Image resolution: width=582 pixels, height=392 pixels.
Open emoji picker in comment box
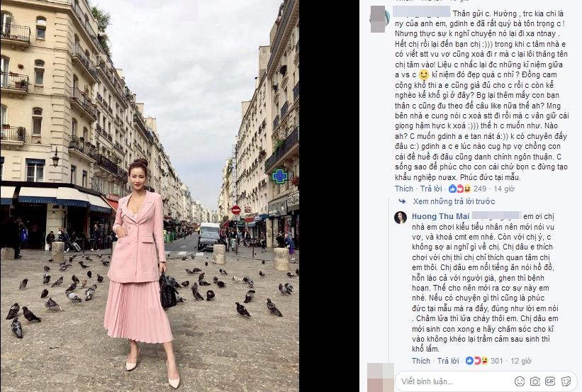[520, 381]
